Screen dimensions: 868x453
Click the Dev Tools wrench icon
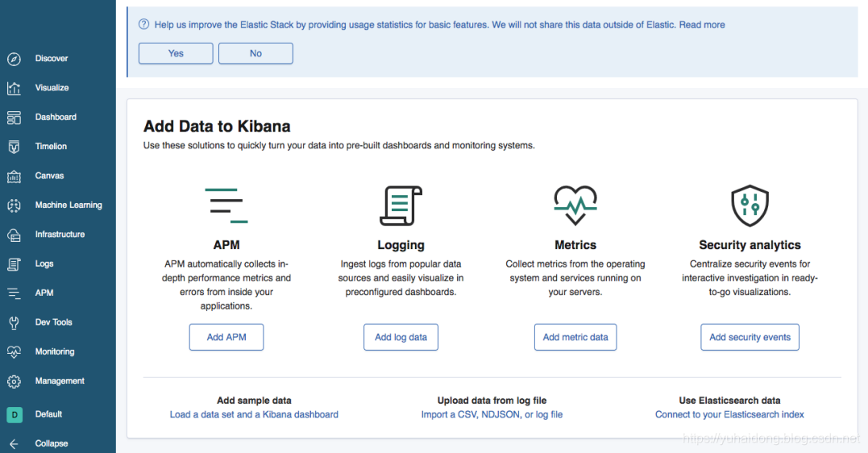[14, 322]
